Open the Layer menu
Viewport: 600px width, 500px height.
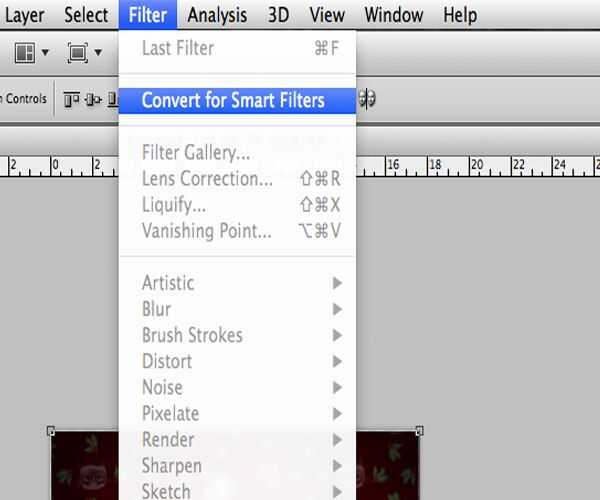25,15
